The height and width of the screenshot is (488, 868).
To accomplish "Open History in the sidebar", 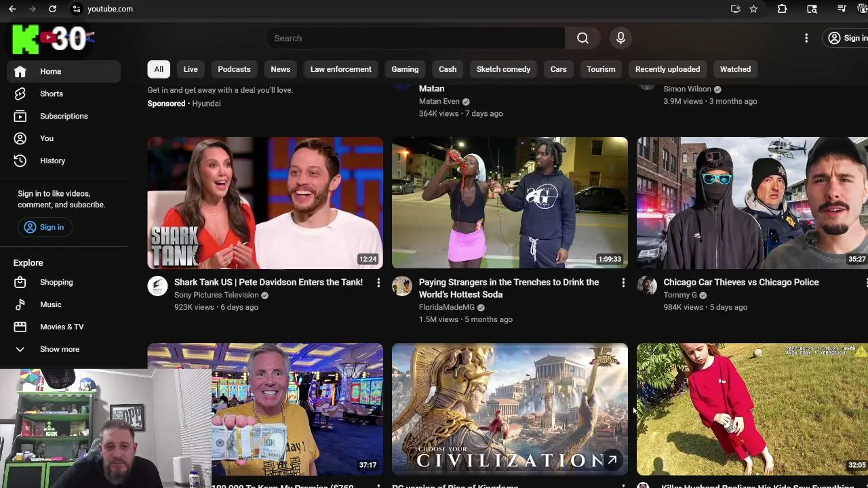I will 64,161.
